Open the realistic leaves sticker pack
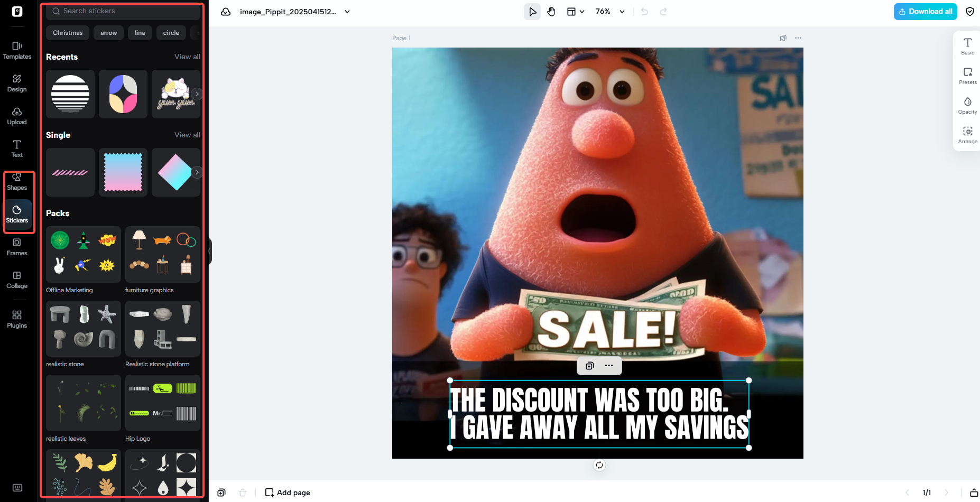Image resolution: width=980 pixels, height=502 pixels. tap(84, 403)
